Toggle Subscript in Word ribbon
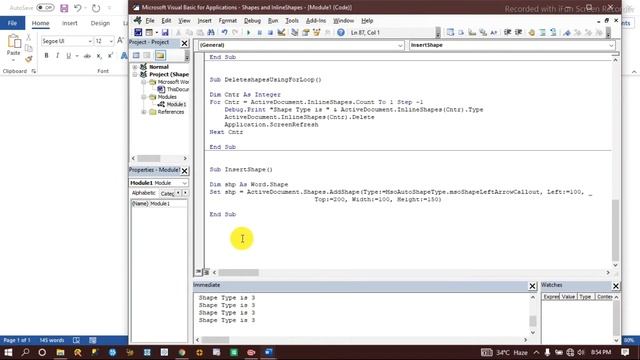The width and height of the screenshot is (640, 360). [99, 56]
